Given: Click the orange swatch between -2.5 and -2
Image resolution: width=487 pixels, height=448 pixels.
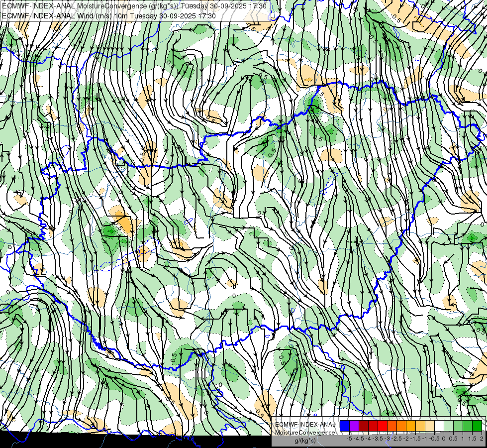Looking at the screenshot, I should 401,426.
